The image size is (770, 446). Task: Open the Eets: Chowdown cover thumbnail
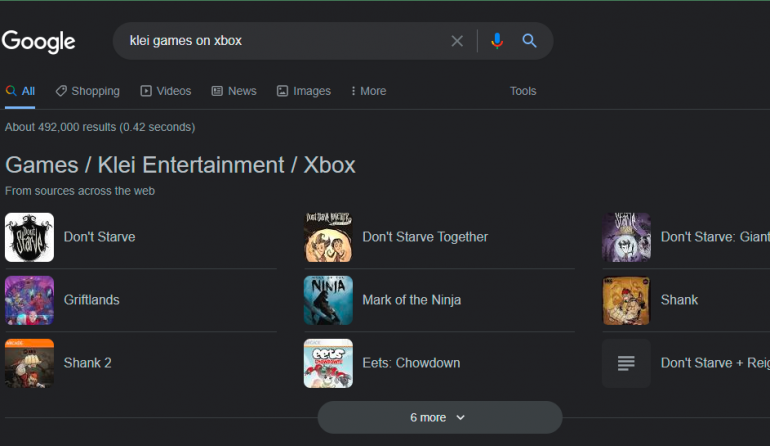coord(328,363)
